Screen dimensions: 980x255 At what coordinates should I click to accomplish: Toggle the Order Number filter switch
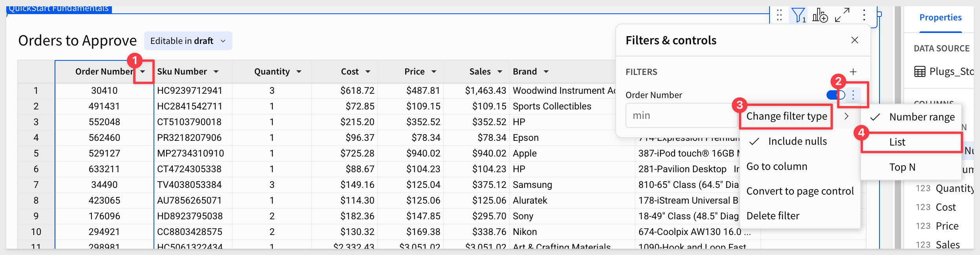(835, 95)
